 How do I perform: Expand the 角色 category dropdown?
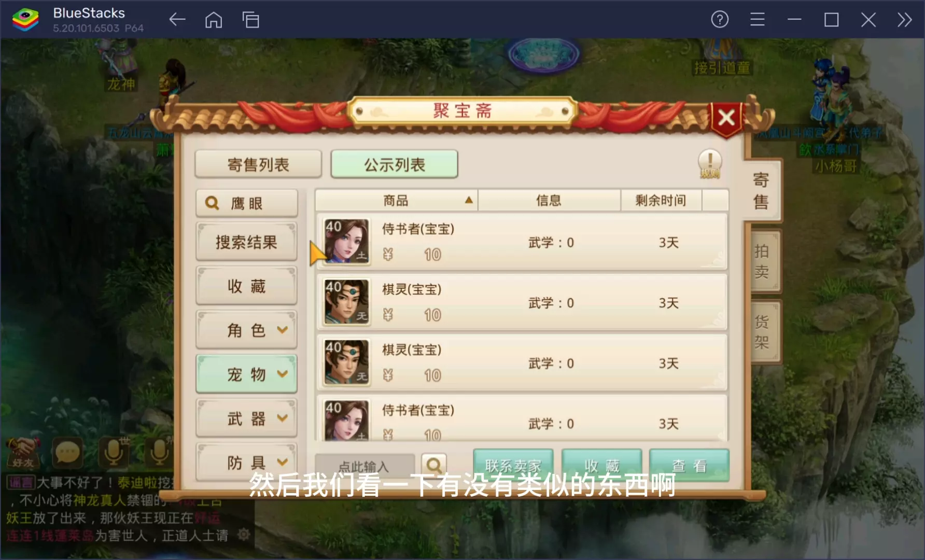(246, 330)
